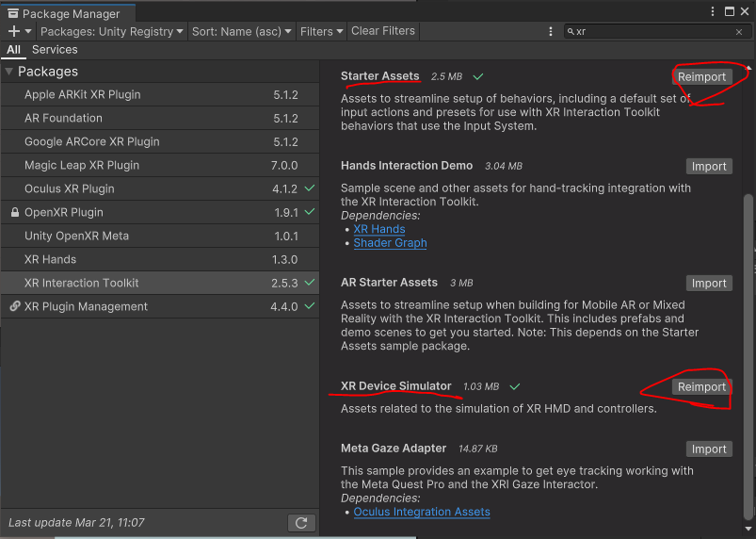Import the Meta Gaze Adapter sample
This screenshot has width=756, height=539.
point(709,449)
